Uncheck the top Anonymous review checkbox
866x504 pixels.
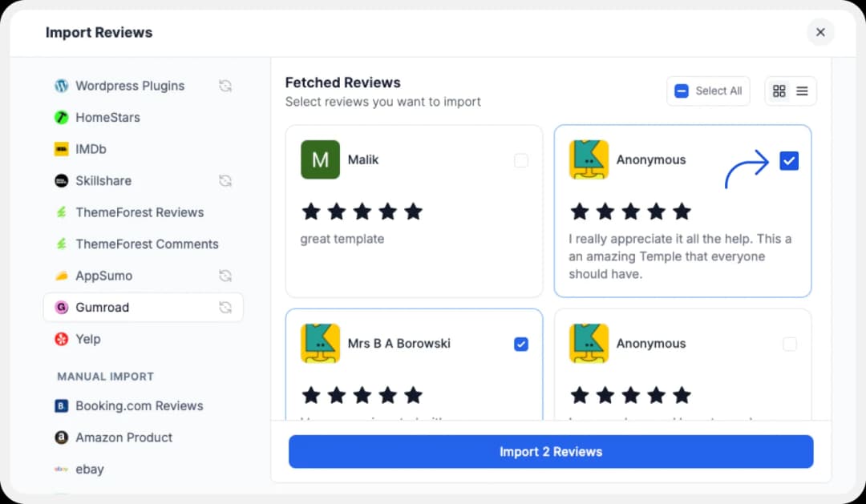click(789, 161)
